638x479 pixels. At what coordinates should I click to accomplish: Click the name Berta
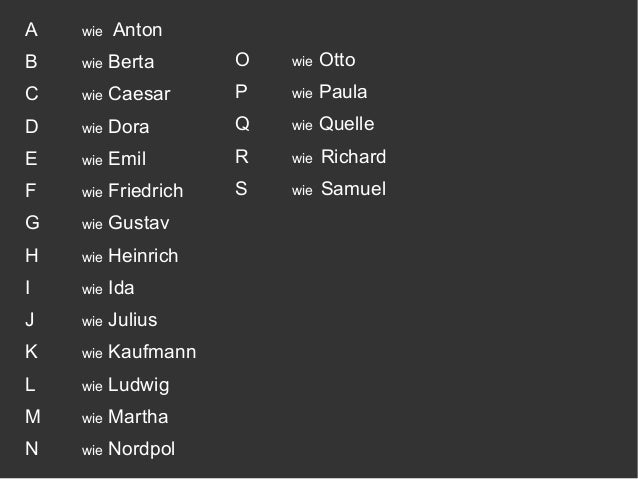tap(131, 62)
